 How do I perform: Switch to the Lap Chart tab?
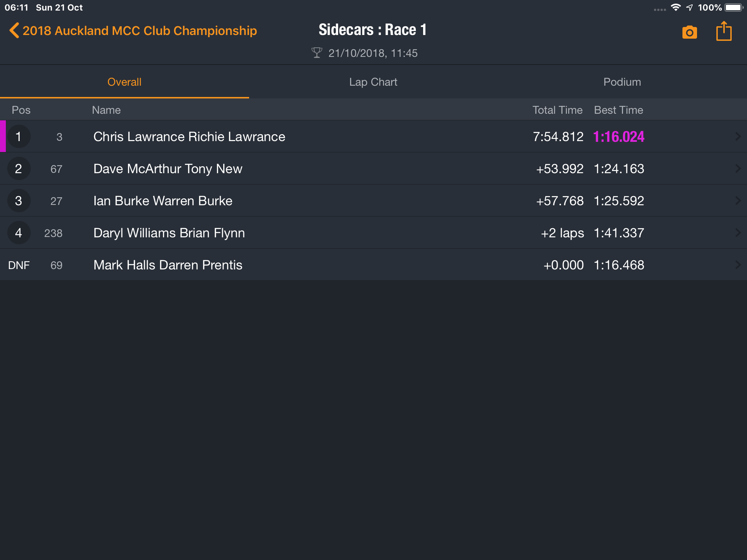point(373,82)
